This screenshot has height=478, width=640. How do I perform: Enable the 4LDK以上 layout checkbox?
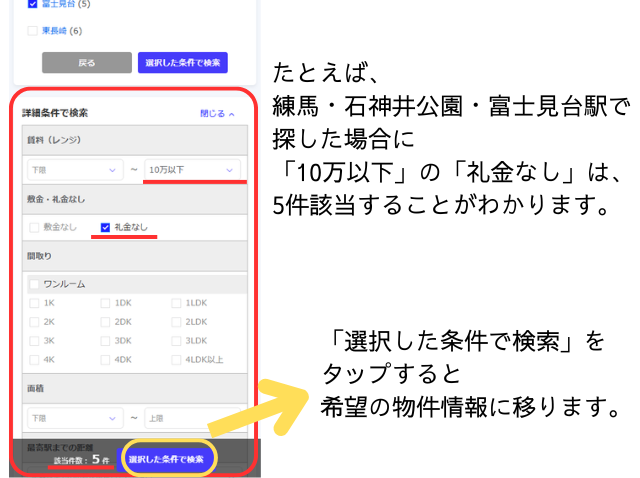tap(176, 360)
